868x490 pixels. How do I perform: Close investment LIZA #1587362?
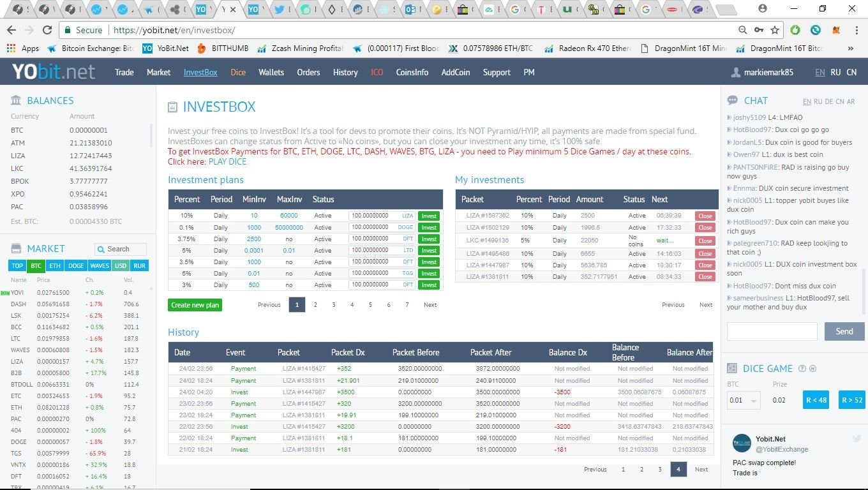point(705,216)
